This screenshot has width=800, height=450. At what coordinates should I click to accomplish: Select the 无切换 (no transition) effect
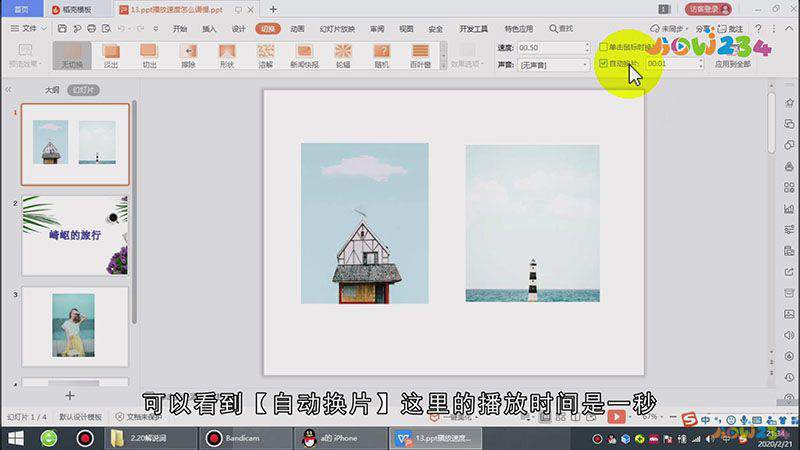[x=72, y=55]
